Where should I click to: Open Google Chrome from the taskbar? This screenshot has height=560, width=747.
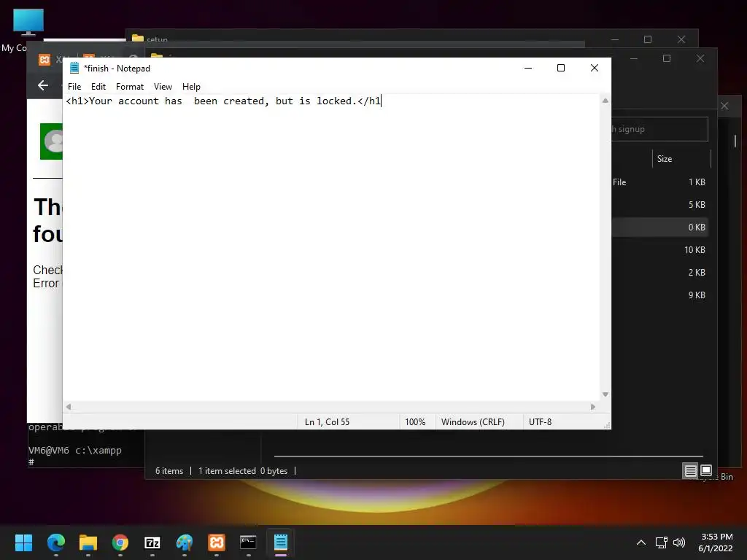(120, 542)
